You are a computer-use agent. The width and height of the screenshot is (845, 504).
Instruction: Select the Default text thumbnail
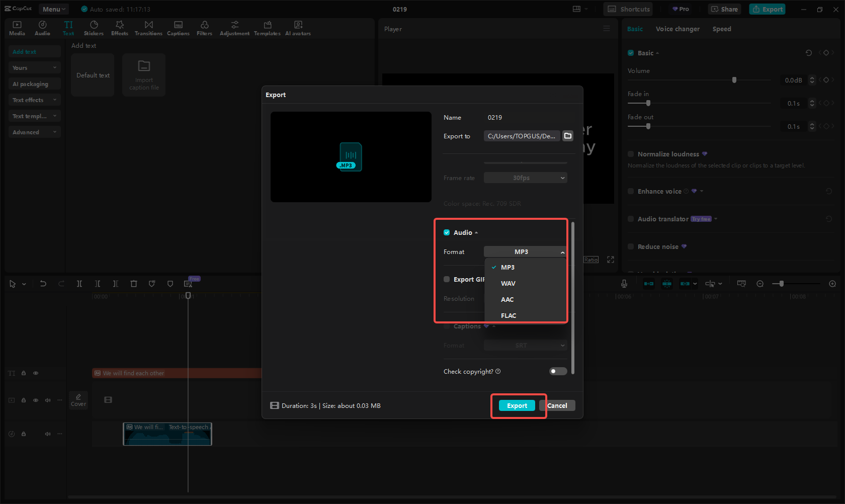(x=93, y=74)
